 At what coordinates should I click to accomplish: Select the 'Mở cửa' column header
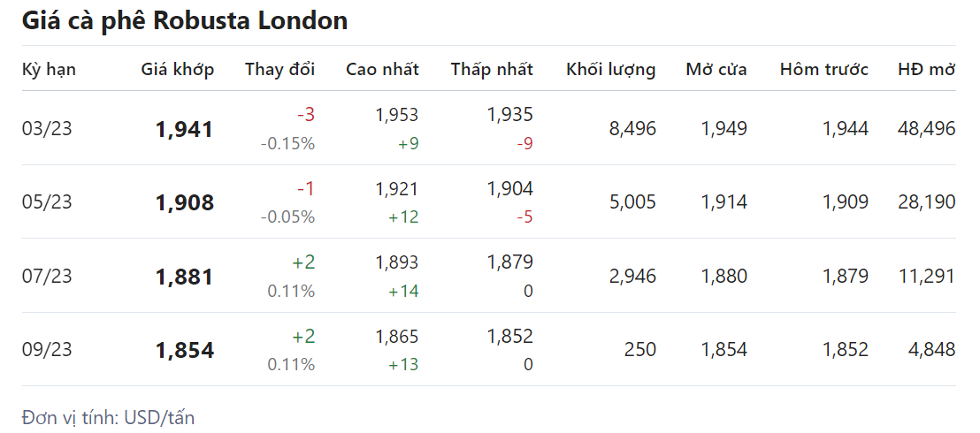pyautogui.click(x=716, y=69)
